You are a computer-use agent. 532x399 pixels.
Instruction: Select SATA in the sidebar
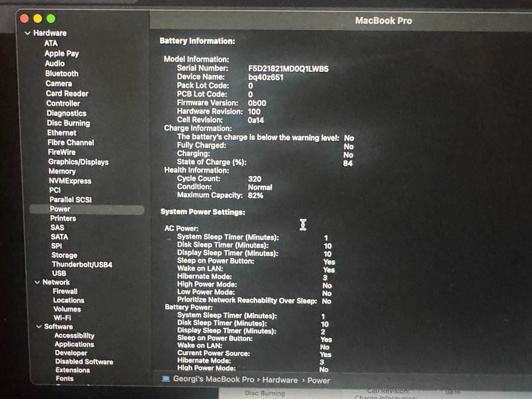coord(59,237)
